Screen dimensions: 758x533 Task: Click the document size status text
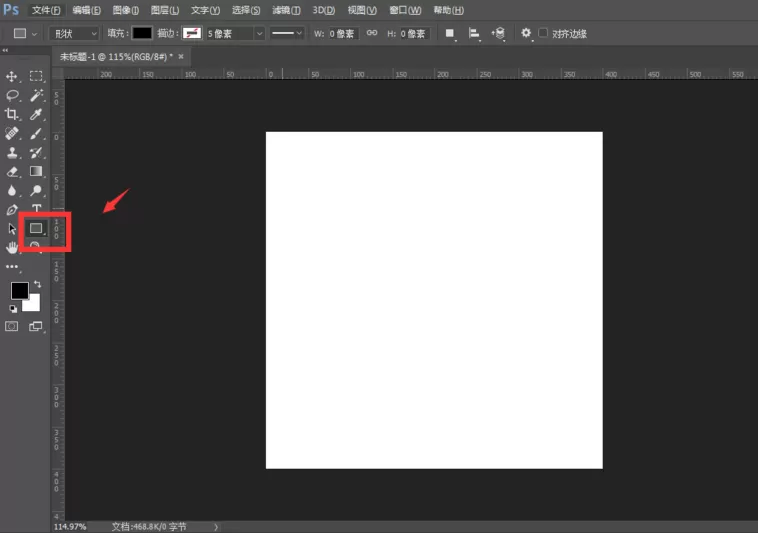(x=149, y=527)
